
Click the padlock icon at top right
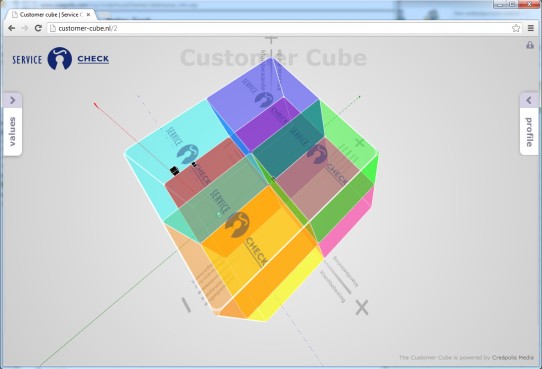[x=530, y=45]
